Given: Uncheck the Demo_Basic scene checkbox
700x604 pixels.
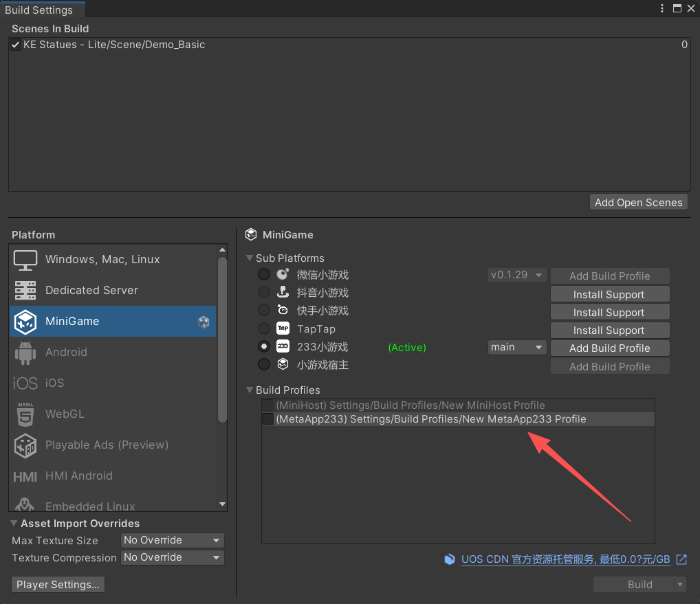Looking at the screenshot, I should (x=16, y=45).
